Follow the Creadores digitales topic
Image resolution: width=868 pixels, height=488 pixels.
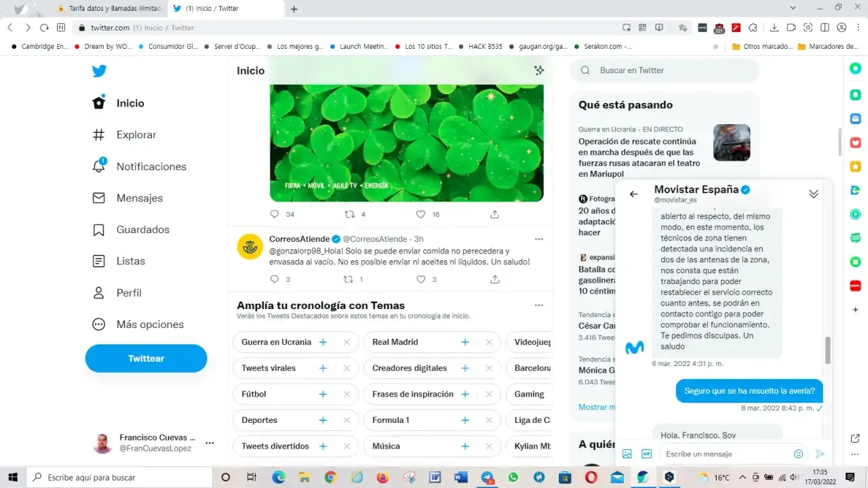pos(465,368)
